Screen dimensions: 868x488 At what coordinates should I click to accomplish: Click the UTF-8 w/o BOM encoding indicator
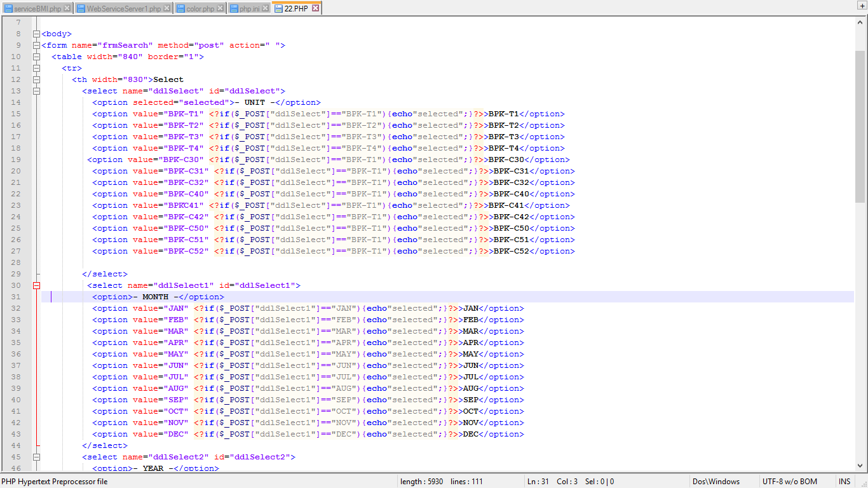click(x=790, y=482)
